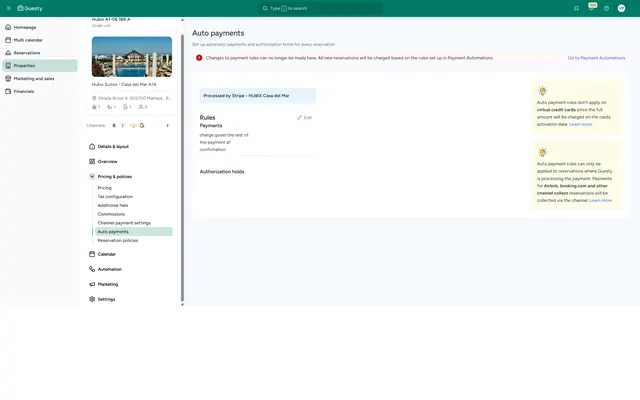The width and height of the screenshot is (640, 400).
Task: Open Financials section
Action: click(24, 91)
